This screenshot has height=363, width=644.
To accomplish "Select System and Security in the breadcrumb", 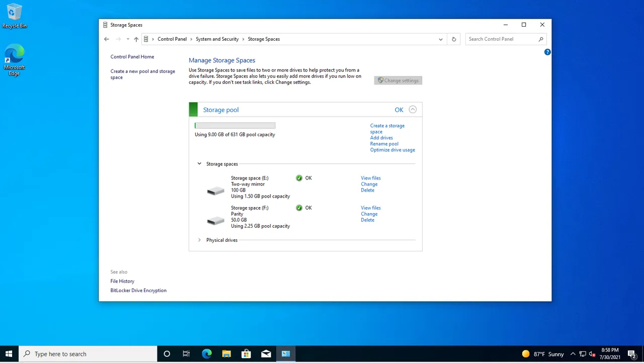I will 217,39.
